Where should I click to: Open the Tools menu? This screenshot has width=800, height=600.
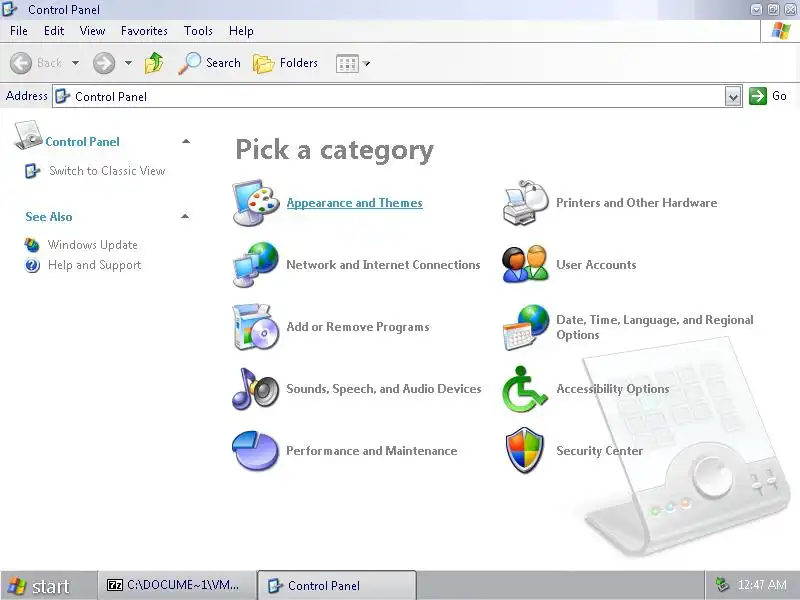coord(198,31)
